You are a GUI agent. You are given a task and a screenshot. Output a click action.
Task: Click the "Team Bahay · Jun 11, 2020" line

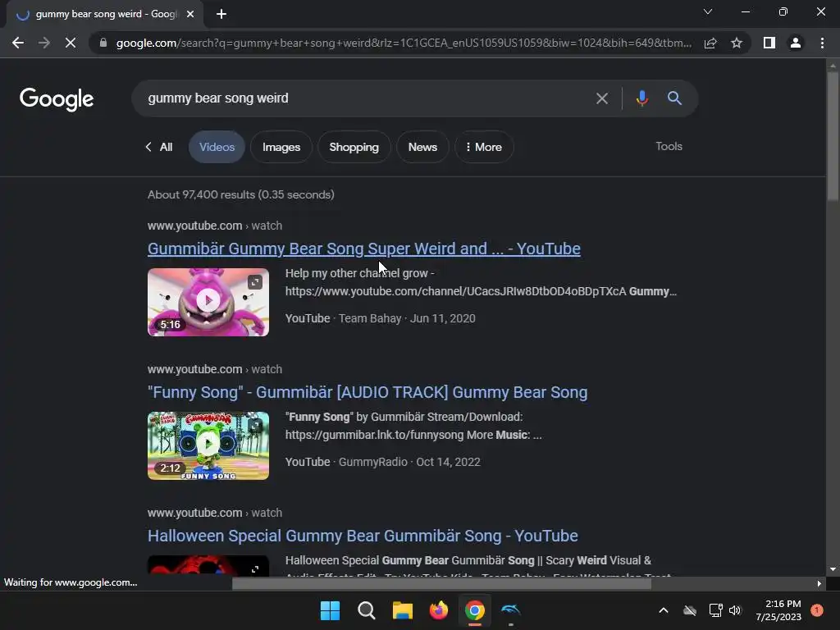[407, 318]
